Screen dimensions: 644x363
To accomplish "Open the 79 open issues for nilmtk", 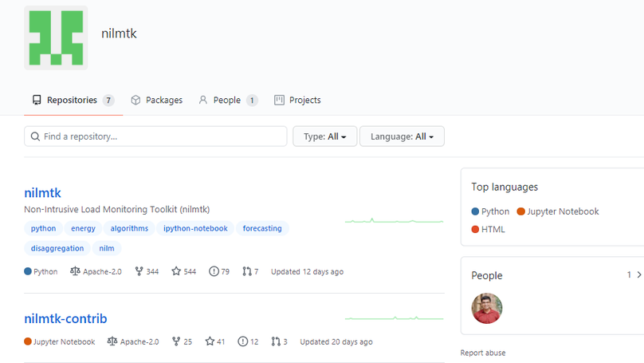I will (219, 272).
